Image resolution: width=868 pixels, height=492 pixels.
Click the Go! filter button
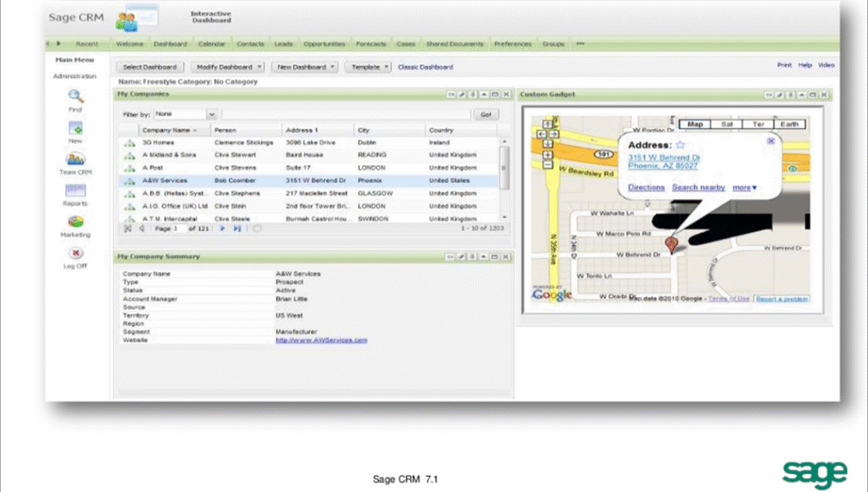click(486, 114)
